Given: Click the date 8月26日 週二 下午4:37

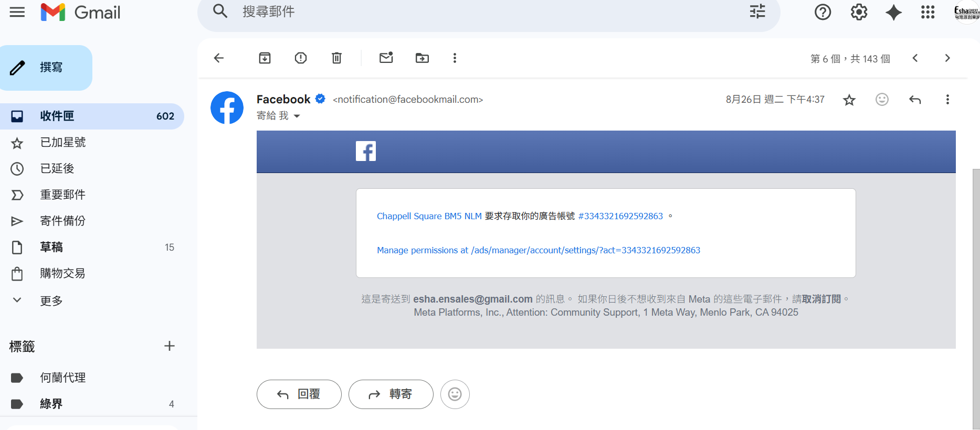Looking at the screenshot, I should 775,100.
